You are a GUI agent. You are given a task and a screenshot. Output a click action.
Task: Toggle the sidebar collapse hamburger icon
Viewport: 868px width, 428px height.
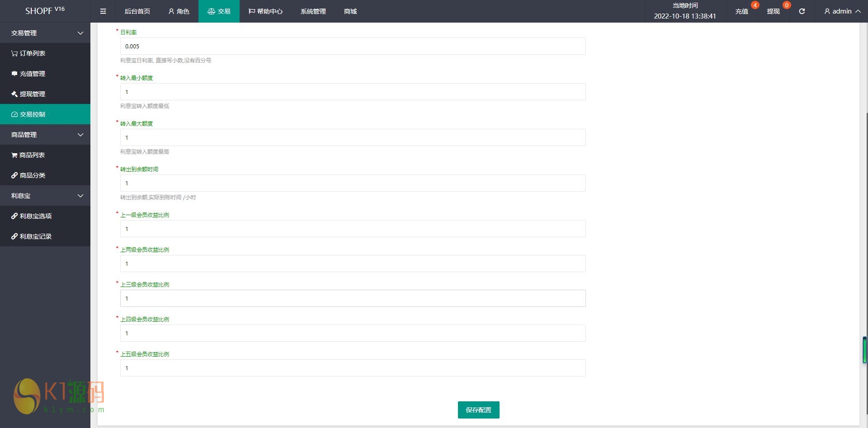tap(103, 11)
